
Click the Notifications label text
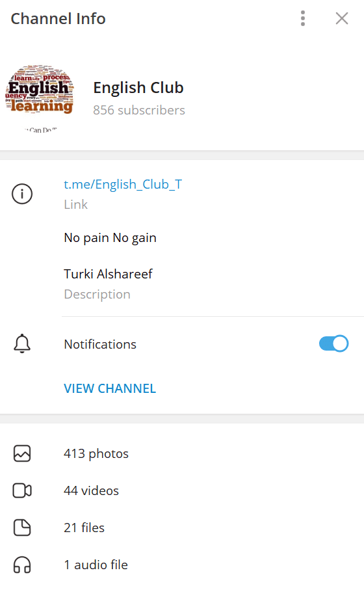point(100,344)
